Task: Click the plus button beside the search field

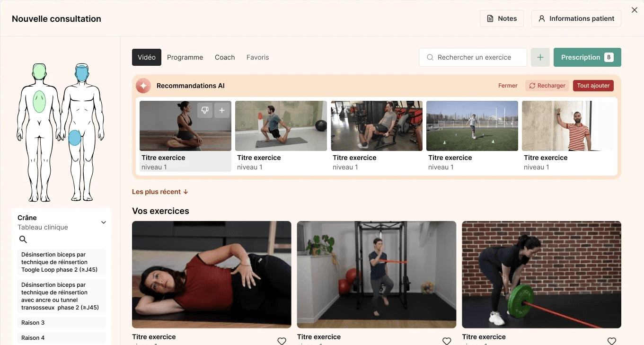Action: pos(540,57)
